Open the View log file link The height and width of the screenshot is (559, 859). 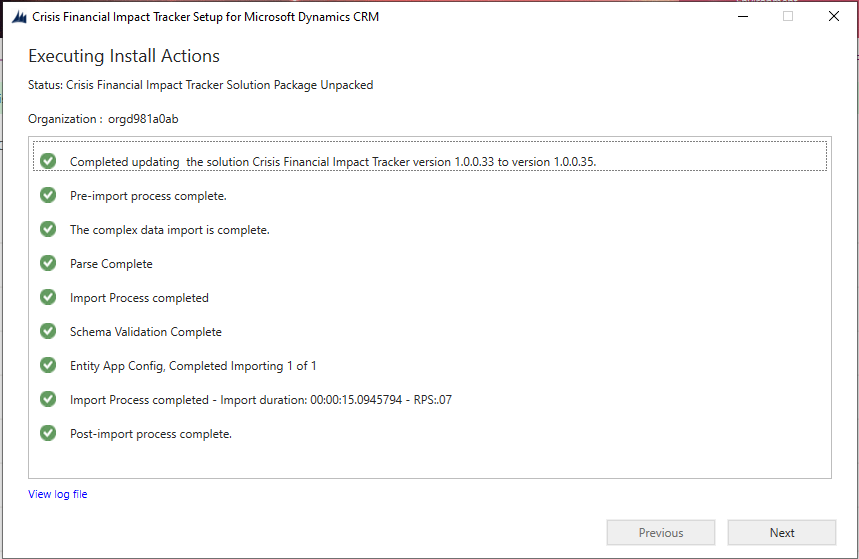pos(58,494)
